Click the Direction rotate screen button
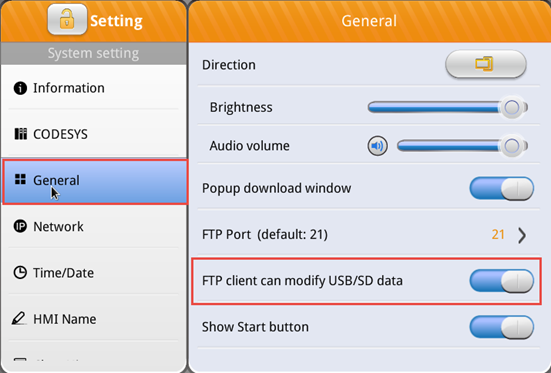The image size is (551, 373). coord(486,64)
